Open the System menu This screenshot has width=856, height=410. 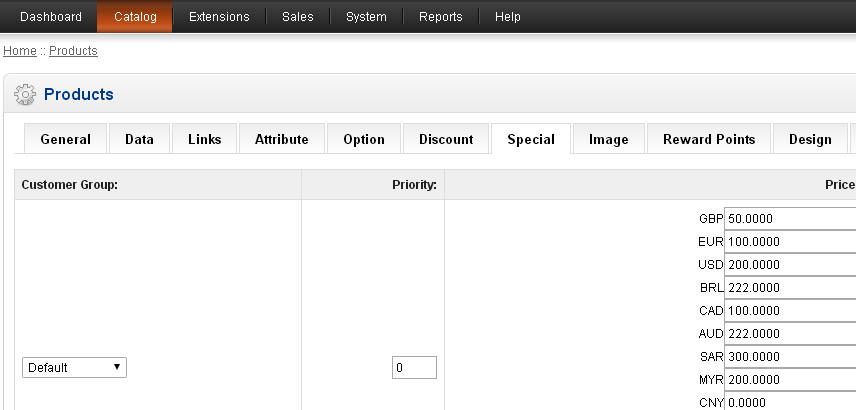[x=366, y=17]
